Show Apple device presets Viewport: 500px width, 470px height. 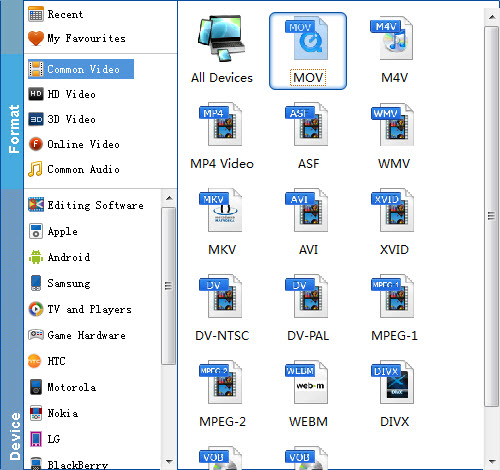(53, 231)
